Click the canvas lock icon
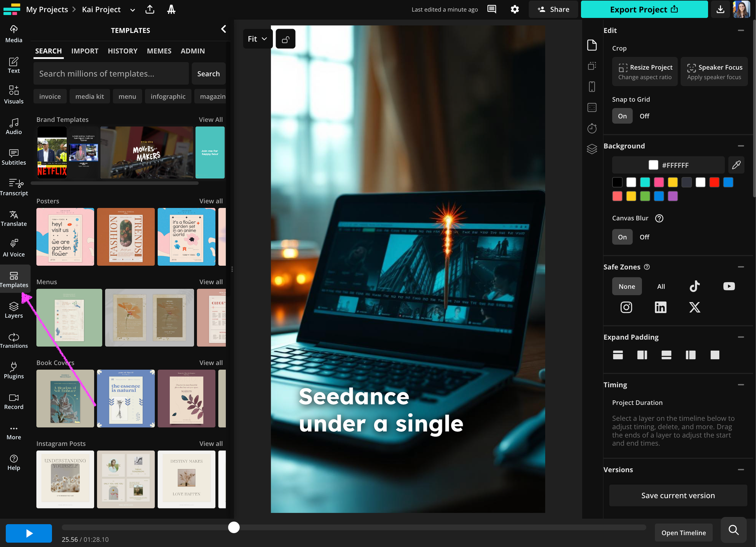Image resolution: width=756 pixels, height=547 pixels. click(285, 39)
